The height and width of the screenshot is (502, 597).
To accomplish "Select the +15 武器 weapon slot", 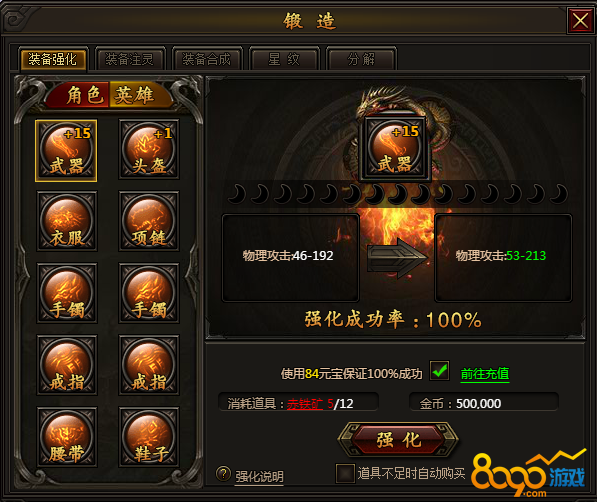I will [66, 150].
